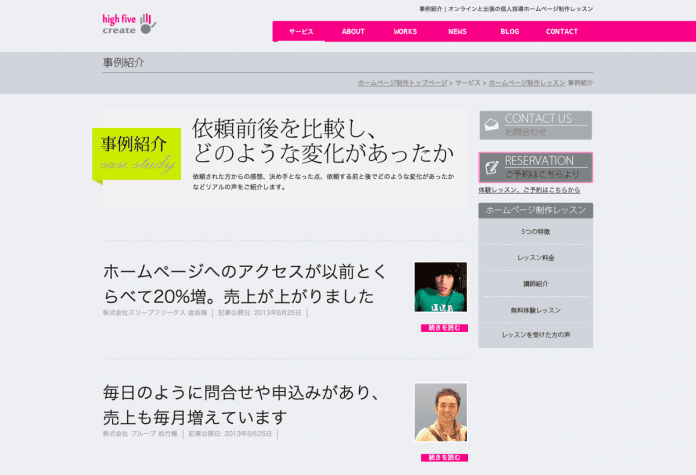
Task: Click the 体験レッスン、ご予約はこちらから link
Action: click(x=529, y=190)
